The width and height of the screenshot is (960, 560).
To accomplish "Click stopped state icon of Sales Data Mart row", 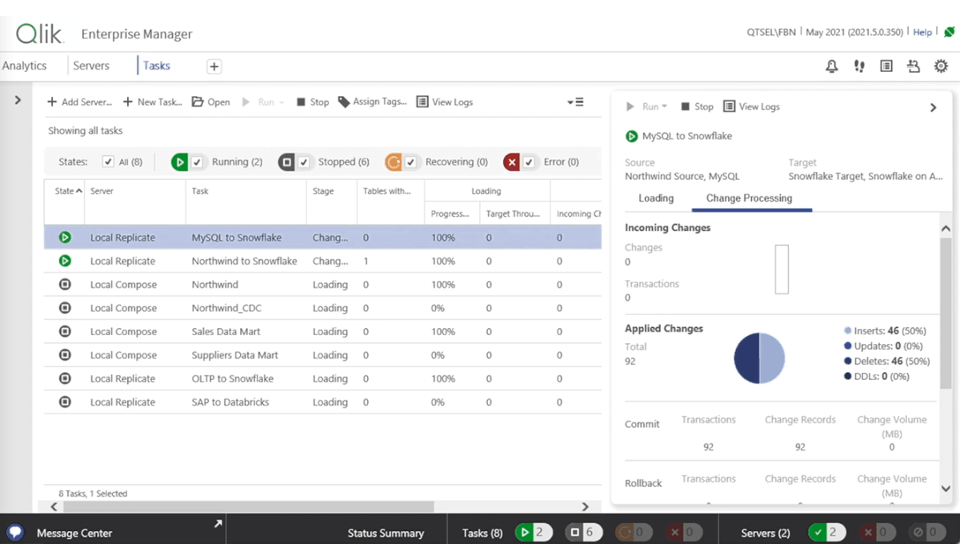I will pyautogui.click(x=65, y=331).
